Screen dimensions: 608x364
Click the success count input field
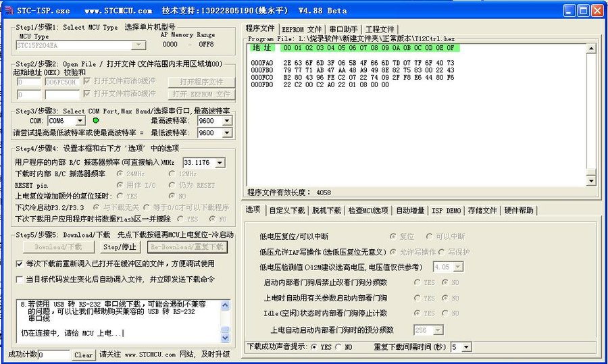(54, 355)
